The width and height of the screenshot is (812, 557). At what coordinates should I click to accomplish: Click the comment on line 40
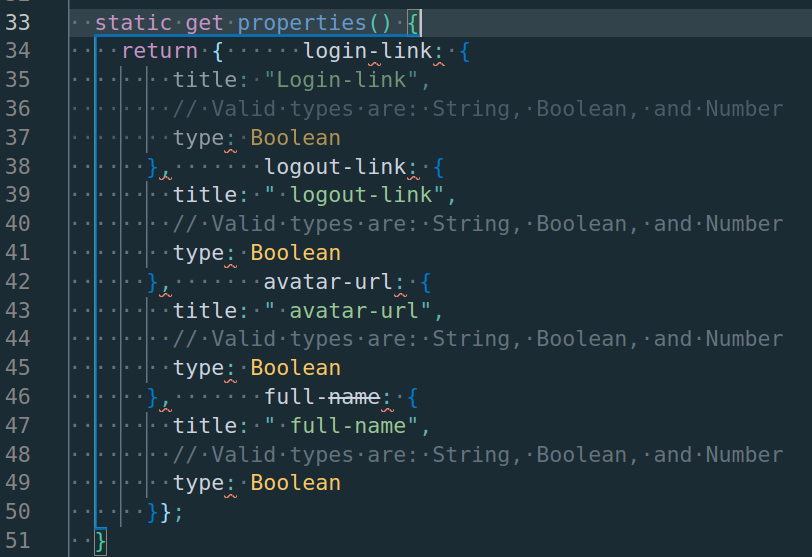click(x=477, y=224)
